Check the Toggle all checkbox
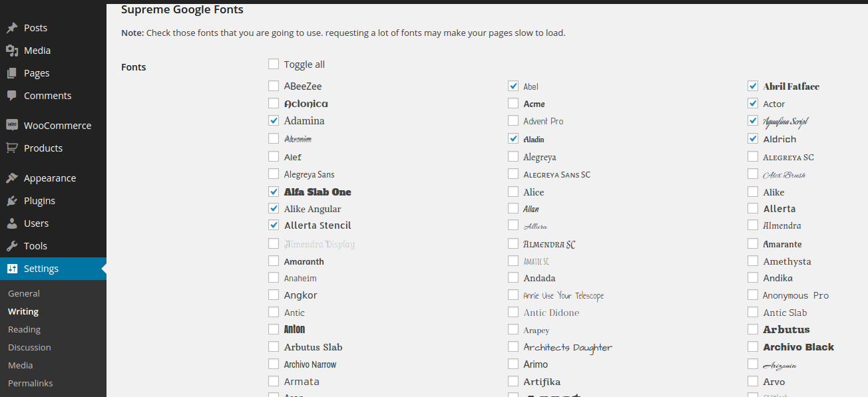 coord(274,64)
